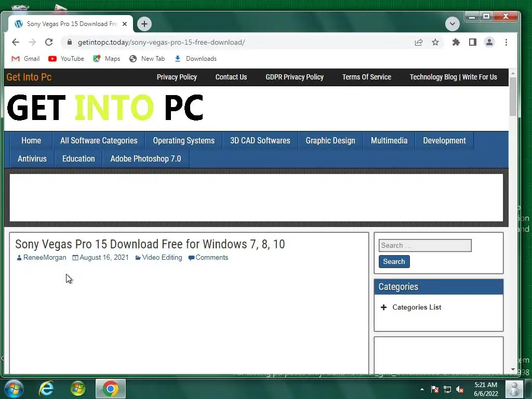Open share this page icon
This screenshot has width=532, height=399.
click(x=419, y=42)
